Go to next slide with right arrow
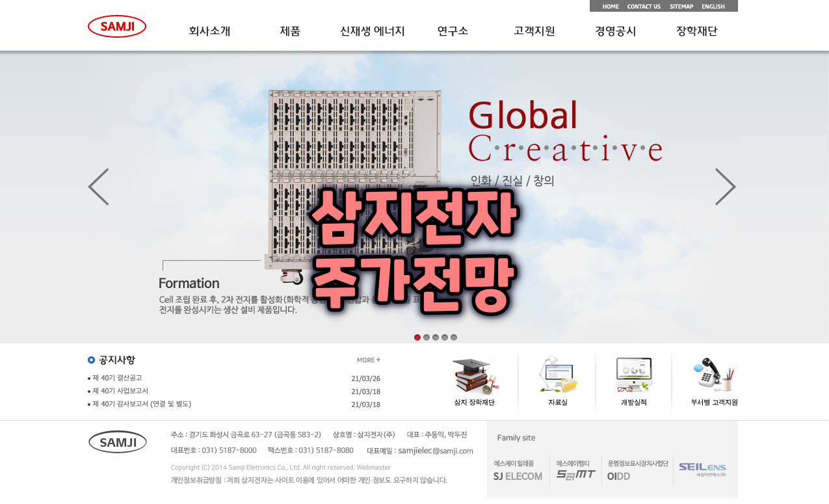Screen dimensions: 829x504 (726, 187)
